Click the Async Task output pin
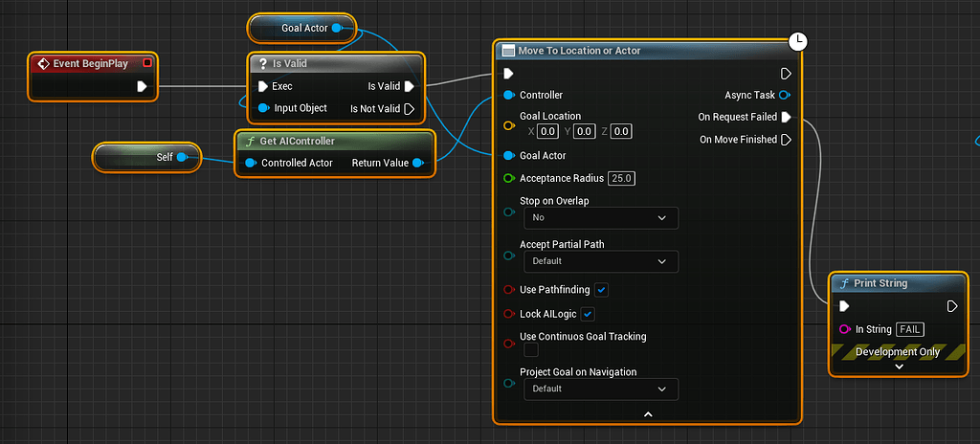The width and height of the screenshot is (980, 444). 785,95
